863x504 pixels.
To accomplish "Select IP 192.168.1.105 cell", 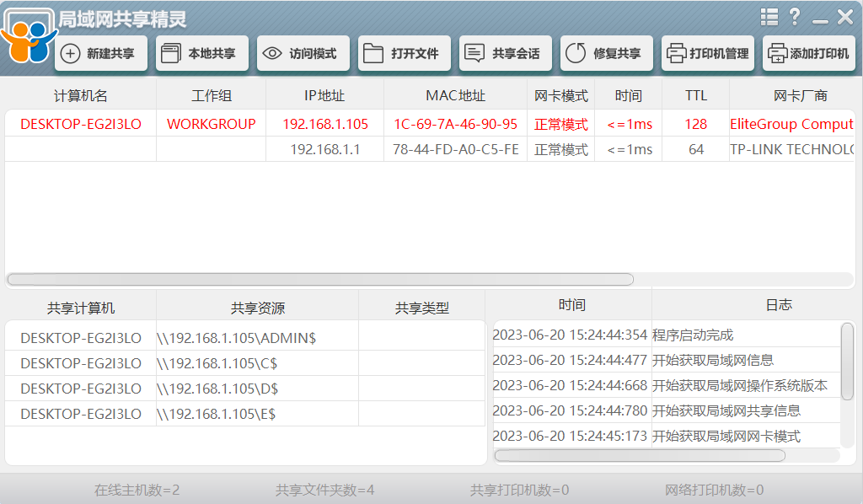I will coord(325,125).
